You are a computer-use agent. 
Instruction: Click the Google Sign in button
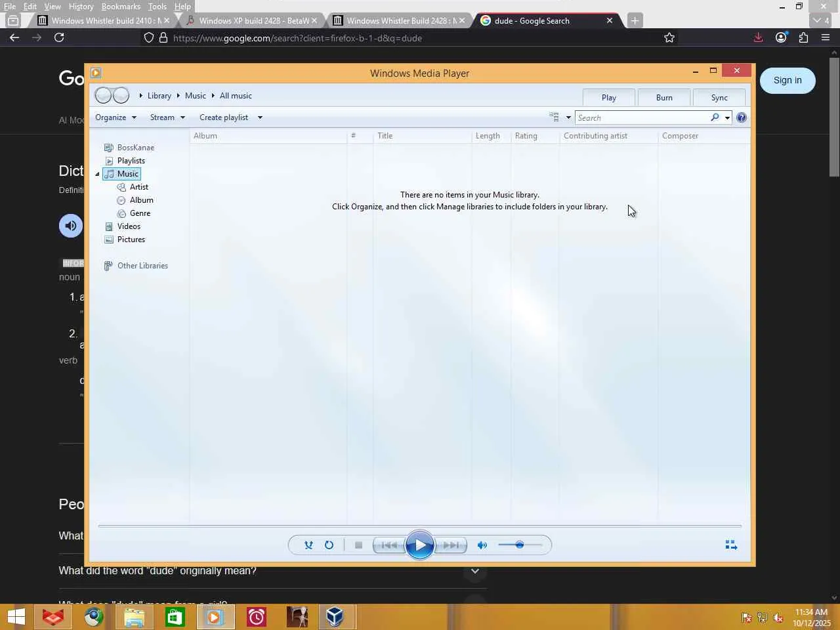pyautogui.click(x=787, y=81)
